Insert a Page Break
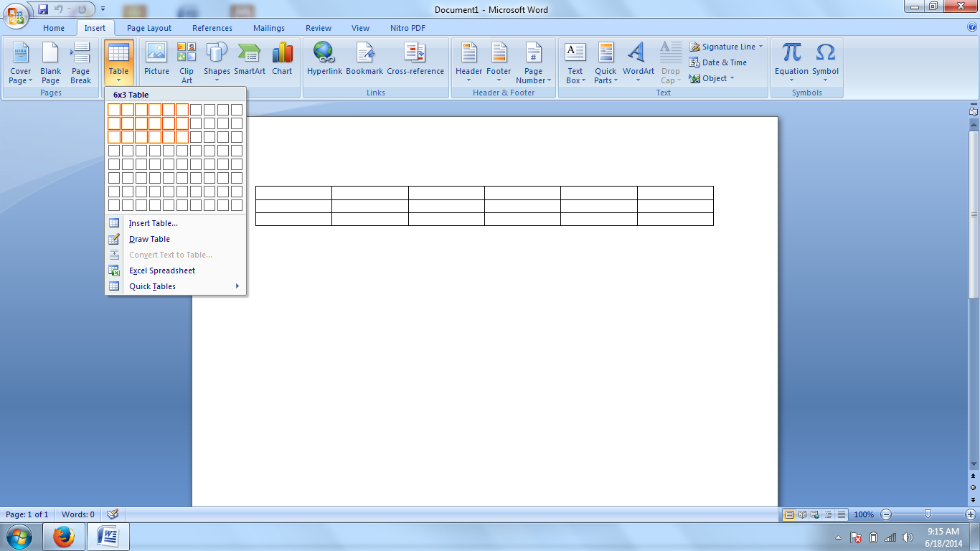This screenshot has width=980, height=551. coord(80,63)
